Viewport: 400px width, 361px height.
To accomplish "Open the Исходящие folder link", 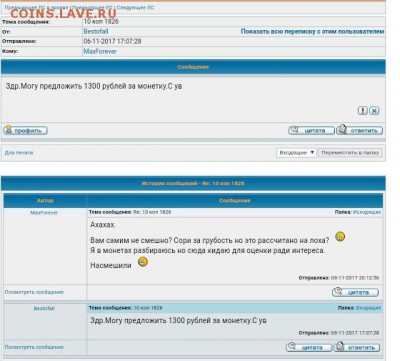I will point(367,212).
